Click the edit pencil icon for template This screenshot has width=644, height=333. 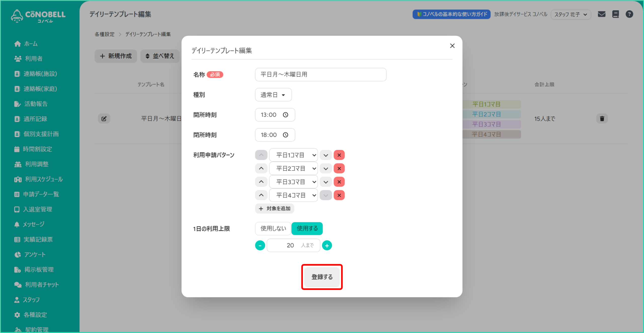(104, 119)
